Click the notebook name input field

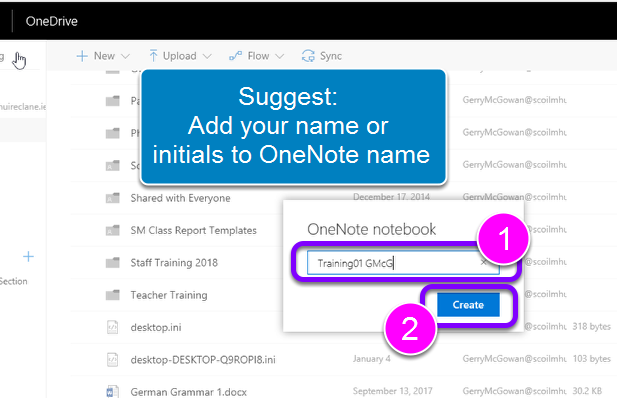403,263
